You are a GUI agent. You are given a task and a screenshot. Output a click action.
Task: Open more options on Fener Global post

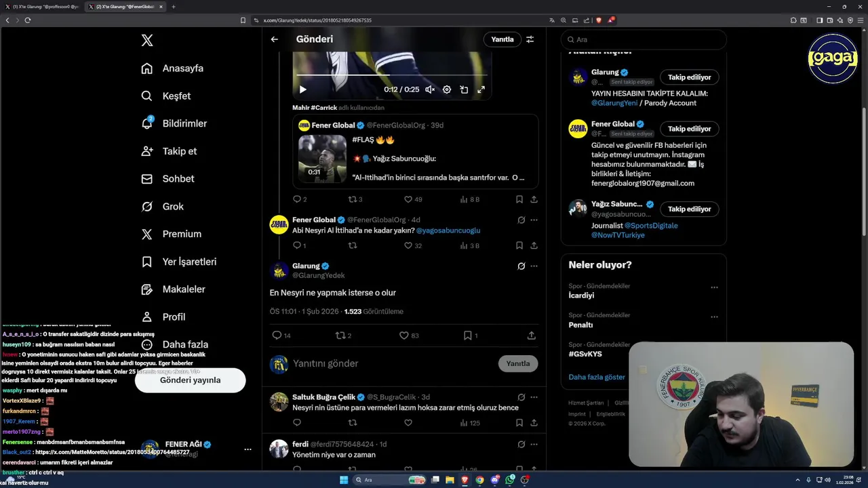coord(534,220)
